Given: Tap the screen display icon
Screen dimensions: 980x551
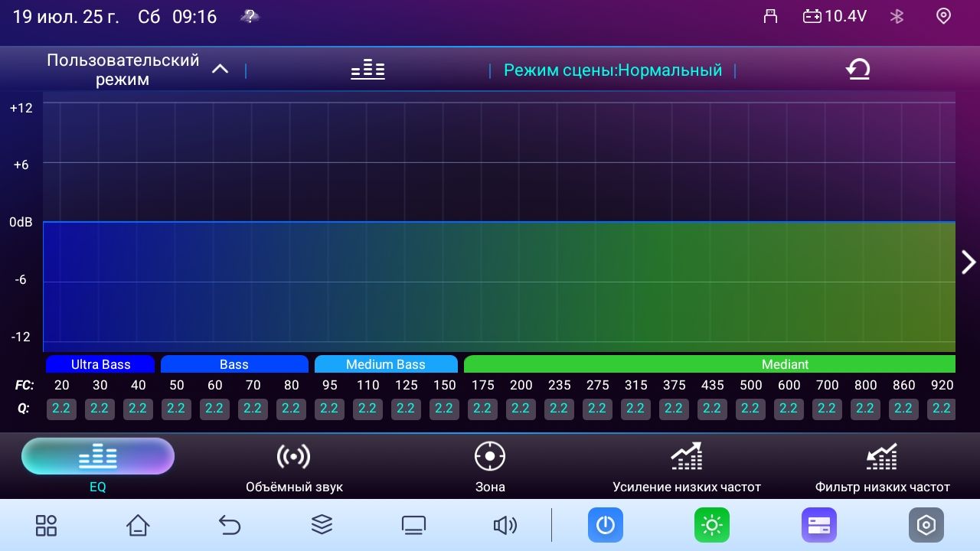Looking at the screenshot, I should click(x=413, y=525).
